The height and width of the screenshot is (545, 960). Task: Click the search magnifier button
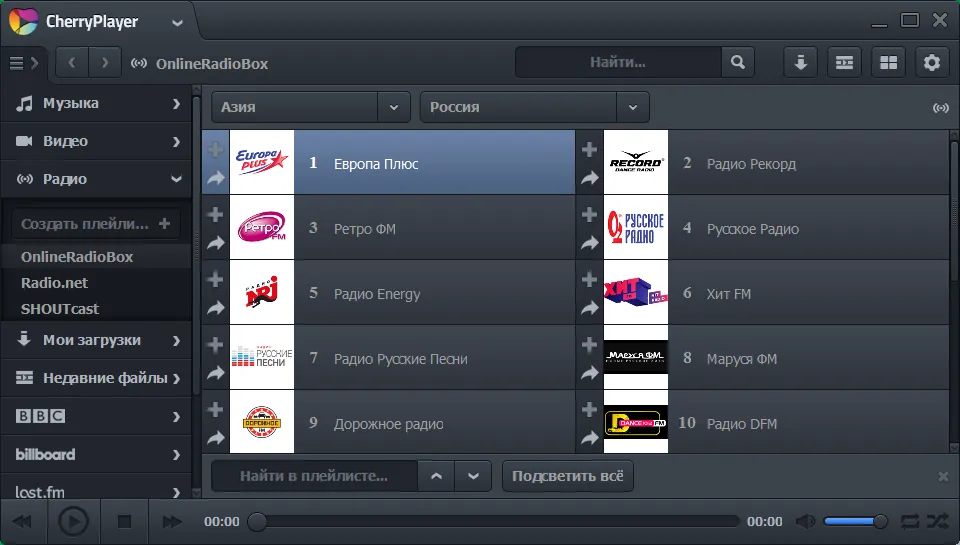pos(738,62)
